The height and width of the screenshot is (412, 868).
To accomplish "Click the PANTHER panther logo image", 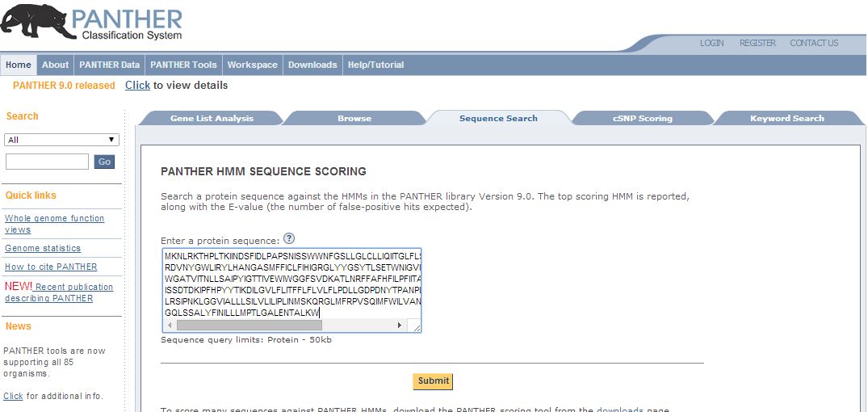I will coord(91,22).
